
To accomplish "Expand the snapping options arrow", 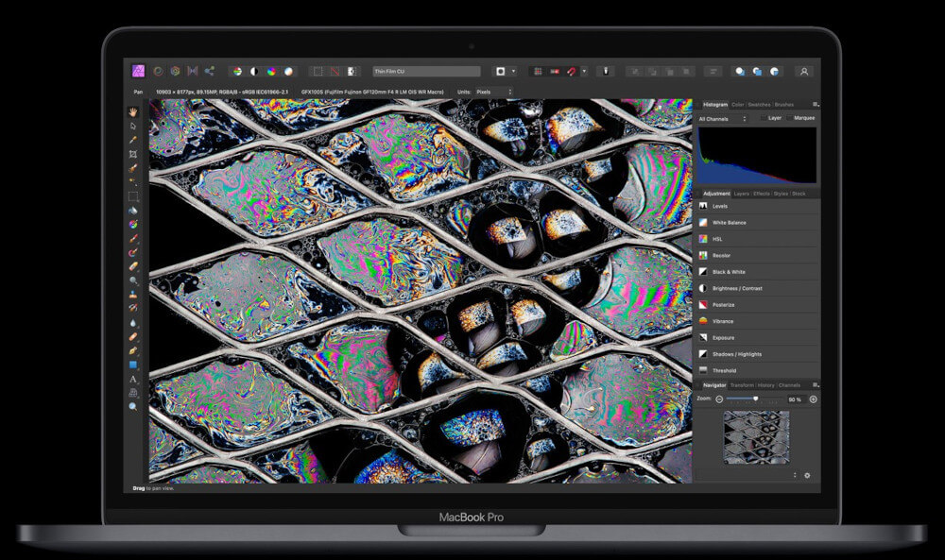I will 584,71.
